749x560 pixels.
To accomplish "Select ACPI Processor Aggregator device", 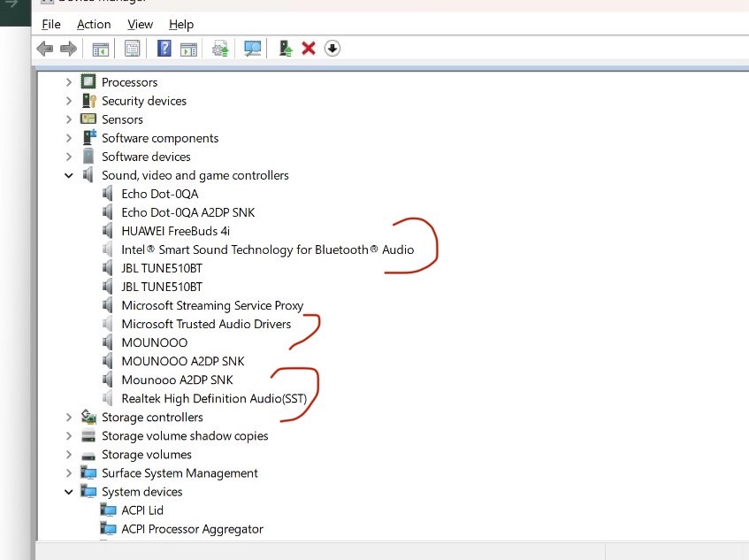I will pyautogui.click(x=192, y=529).
